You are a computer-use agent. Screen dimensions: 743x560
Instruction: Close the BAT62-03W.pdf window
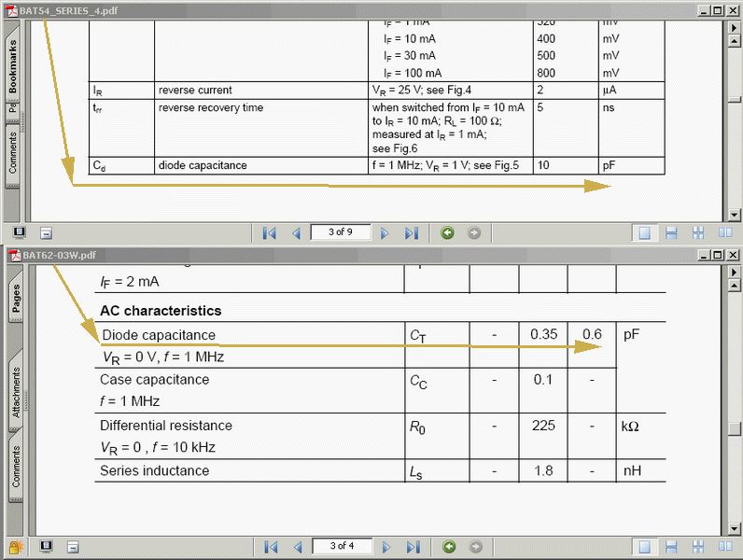point(733,255)
